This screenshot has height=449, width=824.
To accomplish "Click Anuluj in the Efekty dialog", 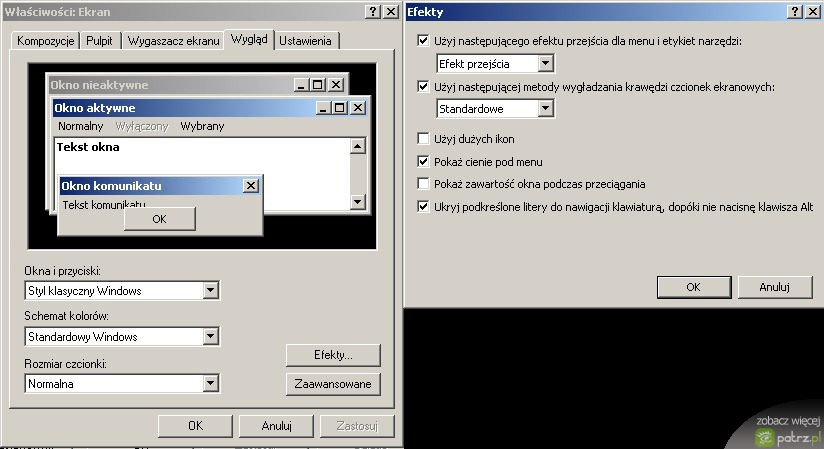I will 774,287.
